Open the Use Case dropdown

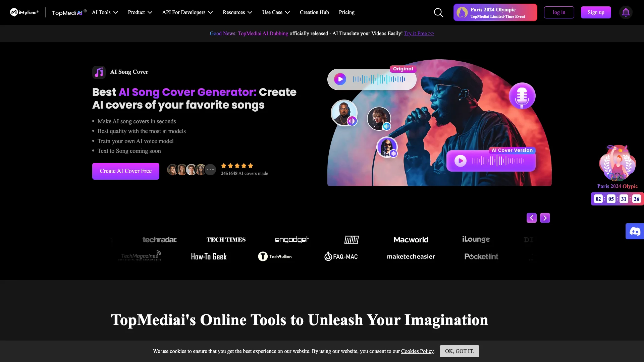(x=276, y=12)
